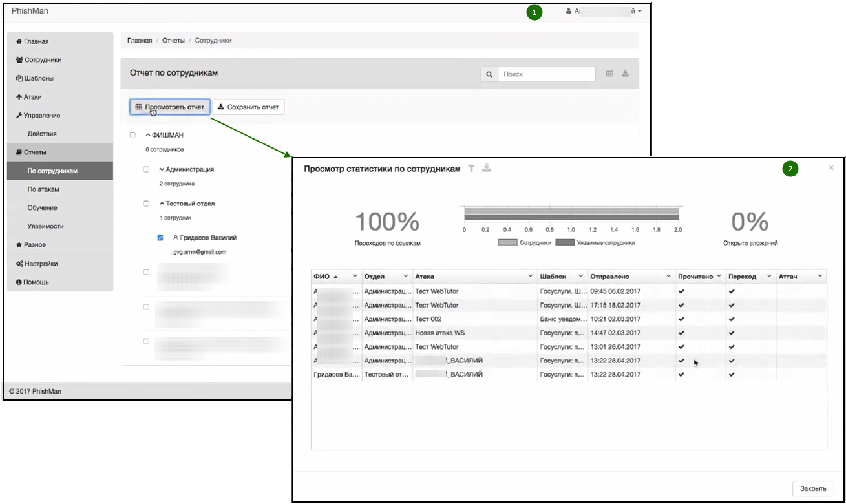Viewport: 846px width, 504px height.
Task: Select Уязвимости report item
Action: 60,227
